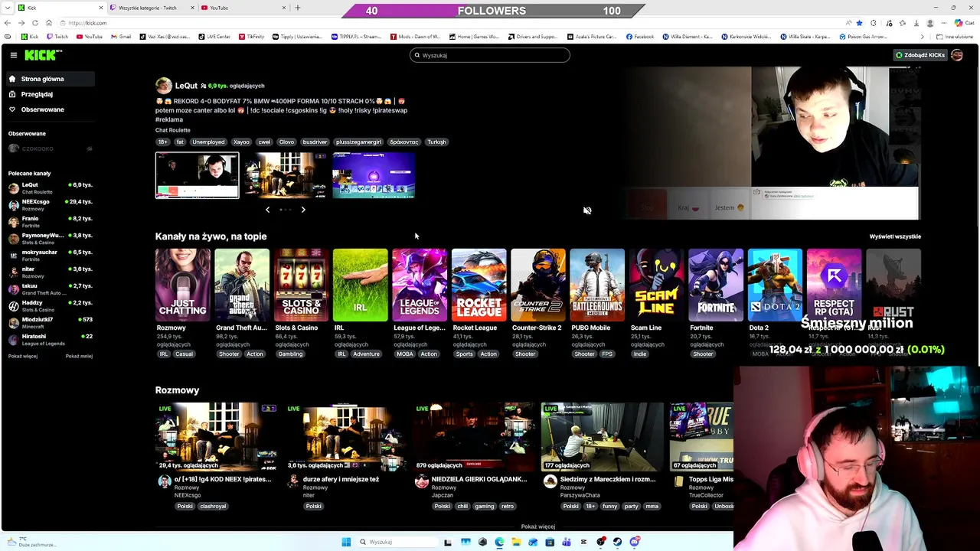Image resolution: width=980 pixels, height=551 pixels.
Task: Select the plussizegamergirl tag
Action: pos(358,142)
